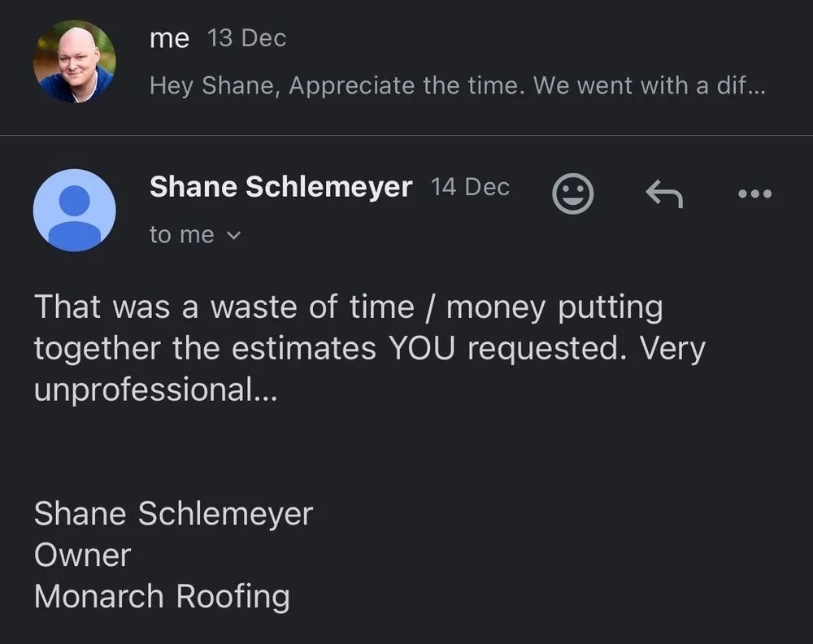The image size is (813, 644).
Task: Tap your own profile picture on the collapsed message
Action: click(74, 62)
